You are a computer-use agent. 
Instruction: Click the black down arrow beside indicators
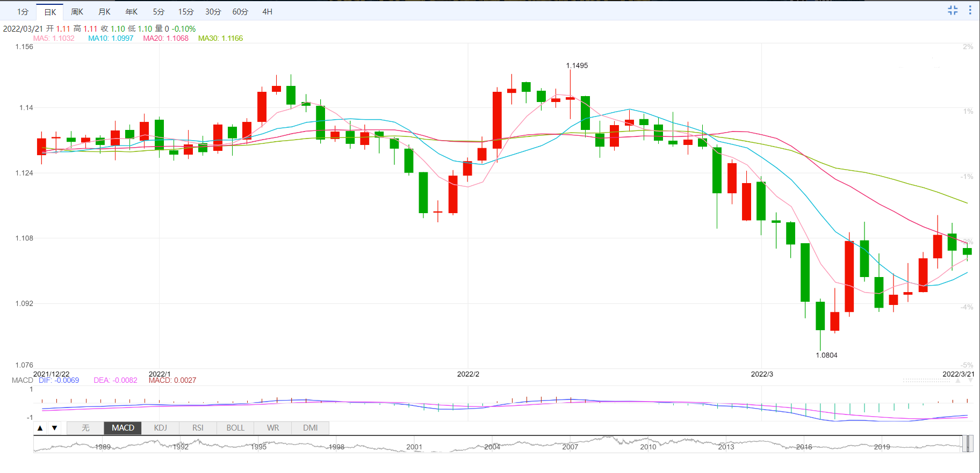click(54, 428)
